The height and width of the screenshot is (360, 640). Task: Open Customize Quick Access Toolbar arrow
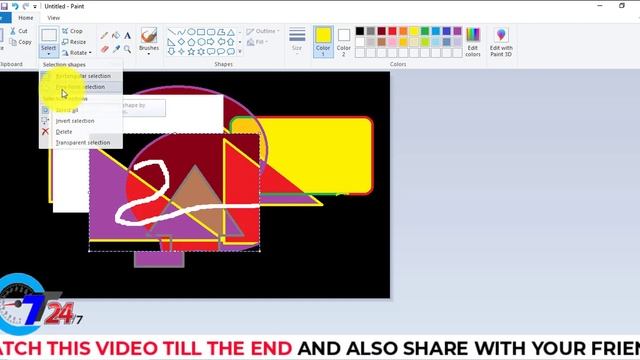[x=35, y=7]
